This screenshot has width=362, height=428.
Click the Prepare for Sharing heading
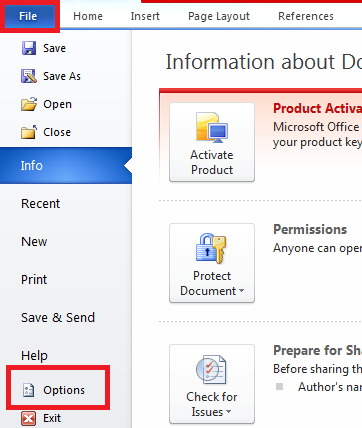pos(317,350)
